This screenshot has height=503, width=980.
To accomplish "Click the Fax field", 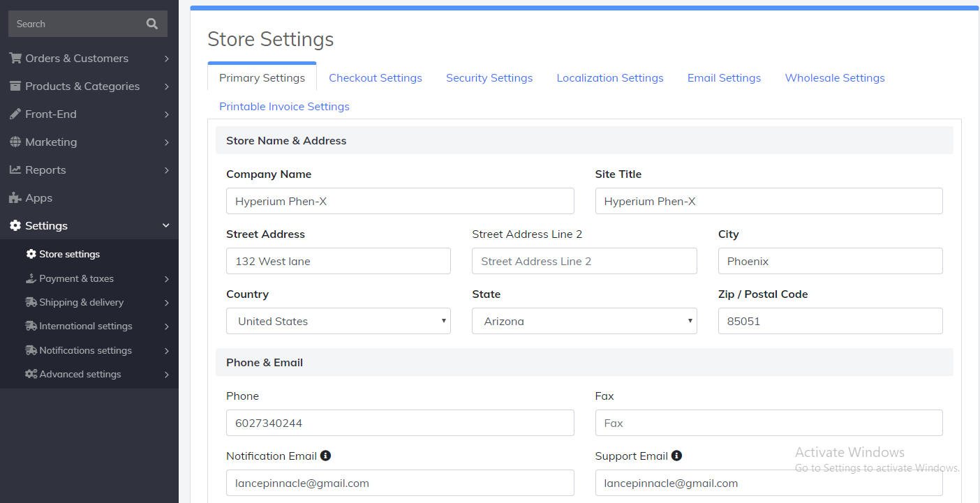I will pos(769,423).
